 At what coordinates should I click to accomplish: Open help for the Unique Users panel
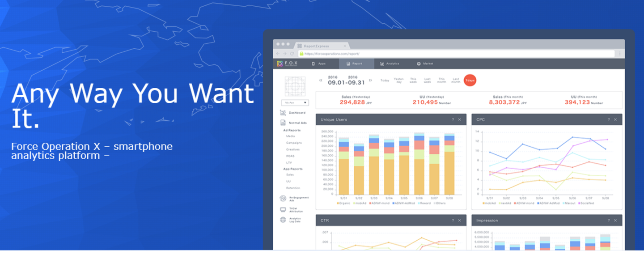(x=453, y=119)
